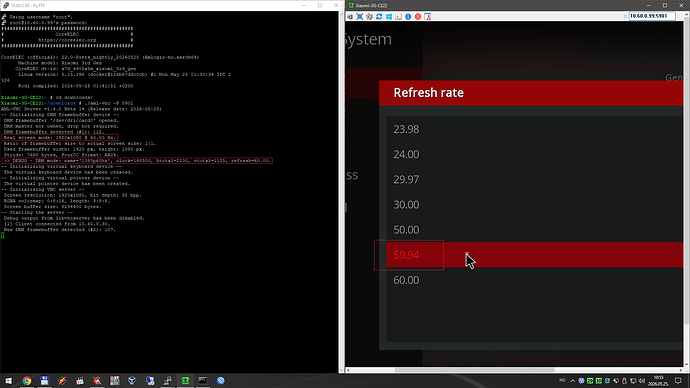The image size is (690, 388).
Task: Switch to the green VNC viewer taskbar icon
Action: tap(185, 381)
